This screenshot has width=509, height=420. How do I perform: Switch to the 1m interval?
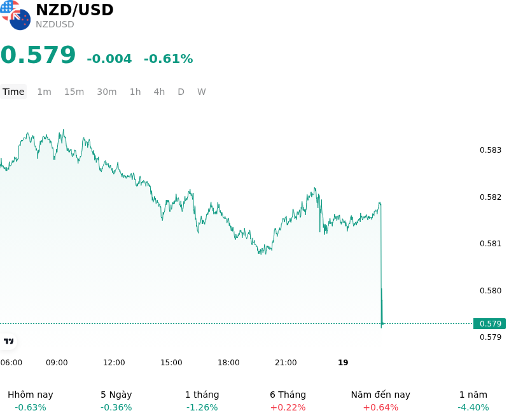pyautogui.click(x=44, y=92)
